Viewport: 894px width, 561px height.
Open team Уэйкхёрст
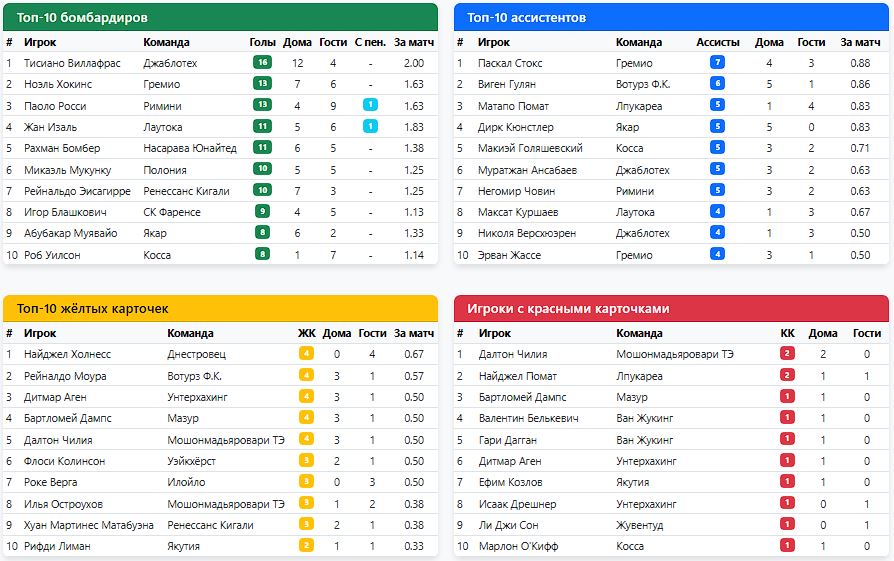click(x=192, y=461)
